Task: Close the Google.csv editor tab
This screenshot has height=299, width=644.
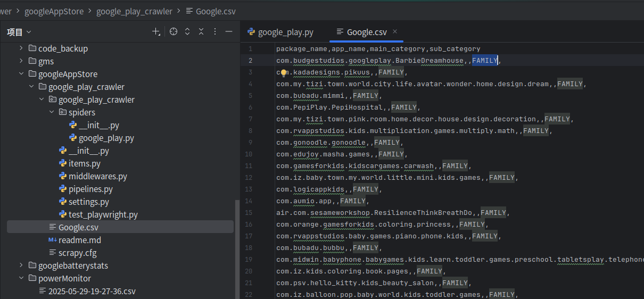Action: 395,32
